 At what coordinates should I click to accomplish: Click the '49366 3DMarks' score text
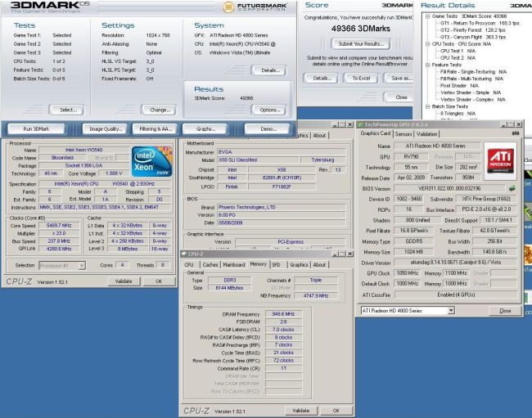click(361, 29)
